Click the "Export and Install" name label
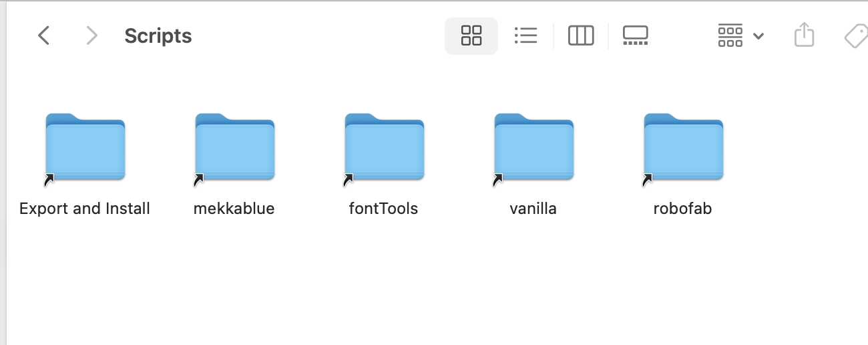868x345 pixels. pyautogui.click(x=85, y=209)
